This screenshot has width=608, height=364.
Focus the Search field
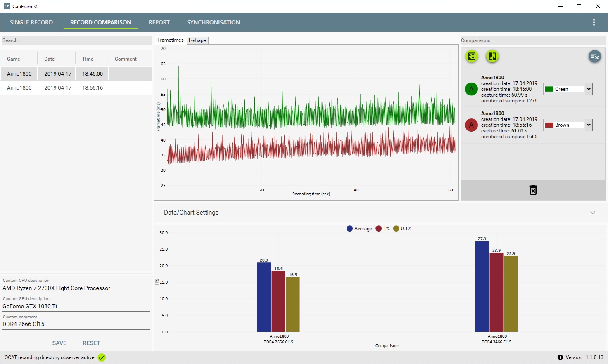tap(77, 40)
